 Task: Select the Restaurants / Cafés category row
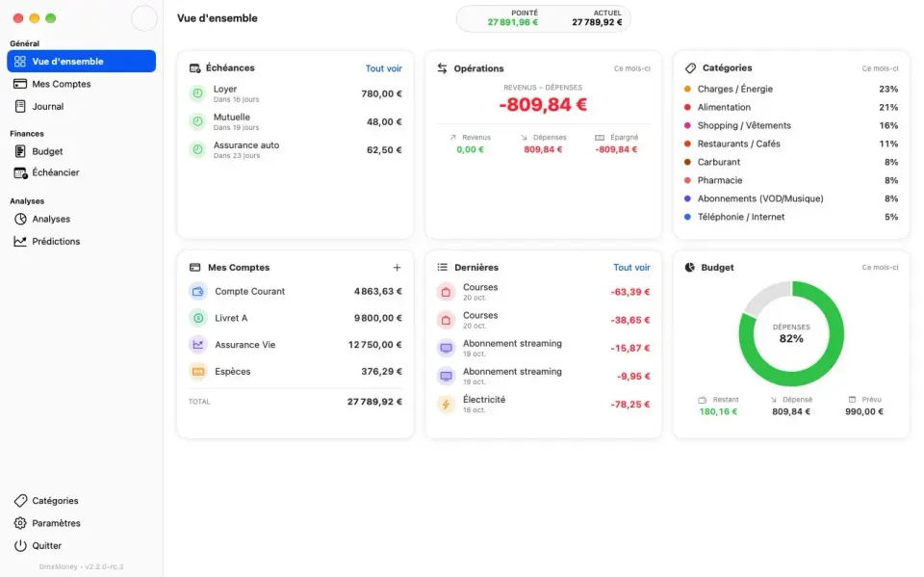click(791, 144)
